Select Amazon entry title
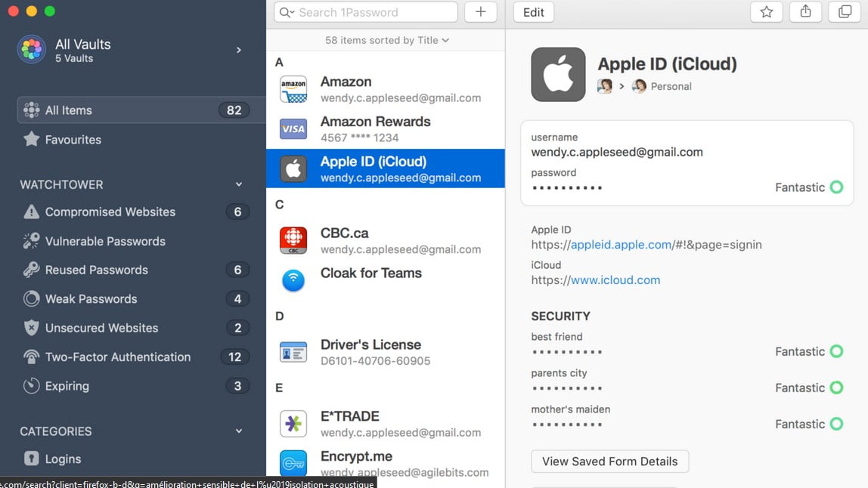Screen dimensions: 868x488 click(x=346, y=82)
